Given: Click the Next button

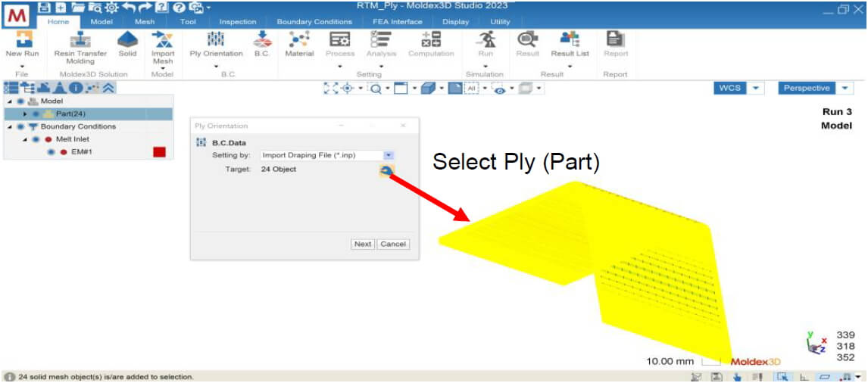Looking at the screenshot, I should point(363,244).
